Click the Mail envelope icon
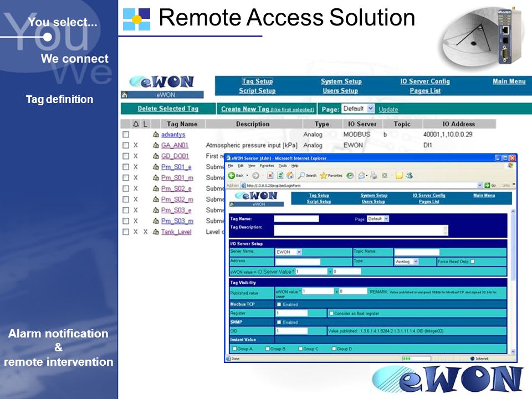Image resolution: width=532 pixels, height=399 pixels. point(361,176)
